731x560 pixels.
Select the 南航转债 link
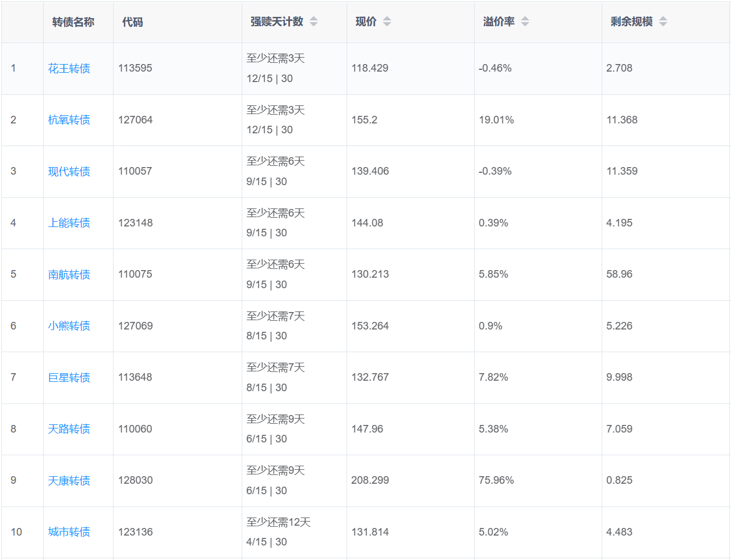click(x=69, y=275)
